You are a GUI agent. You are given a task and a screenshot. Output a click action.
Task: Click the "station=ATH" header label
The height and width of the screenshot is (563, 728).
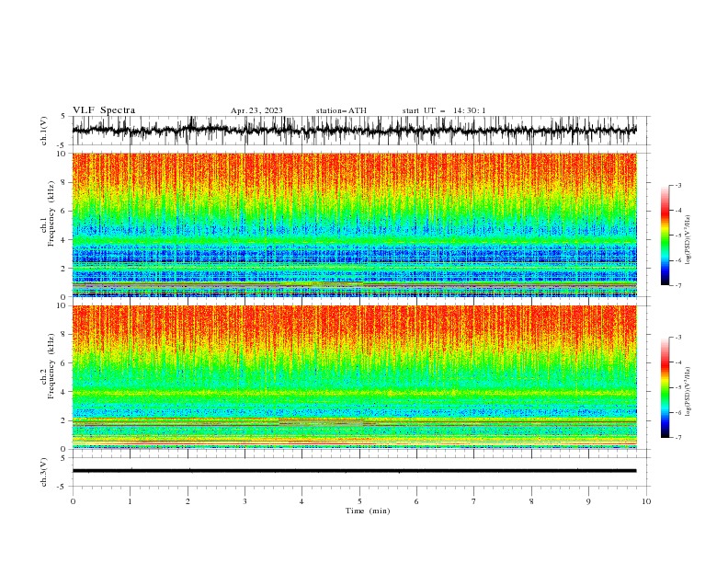point(341,110)
